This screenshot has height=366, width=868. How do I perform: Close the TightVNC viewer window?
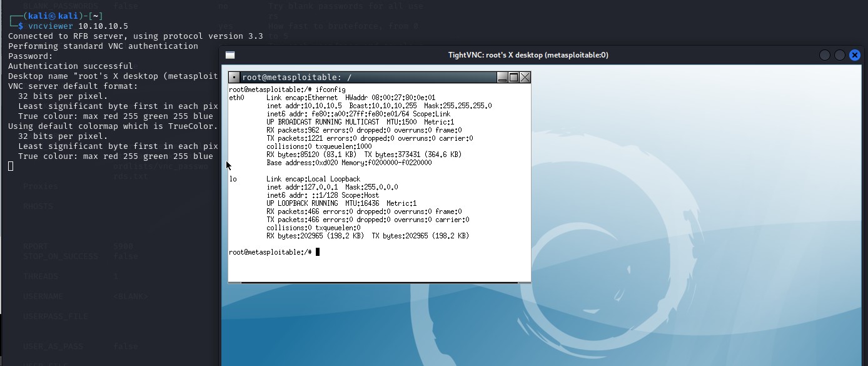point(855,55)
